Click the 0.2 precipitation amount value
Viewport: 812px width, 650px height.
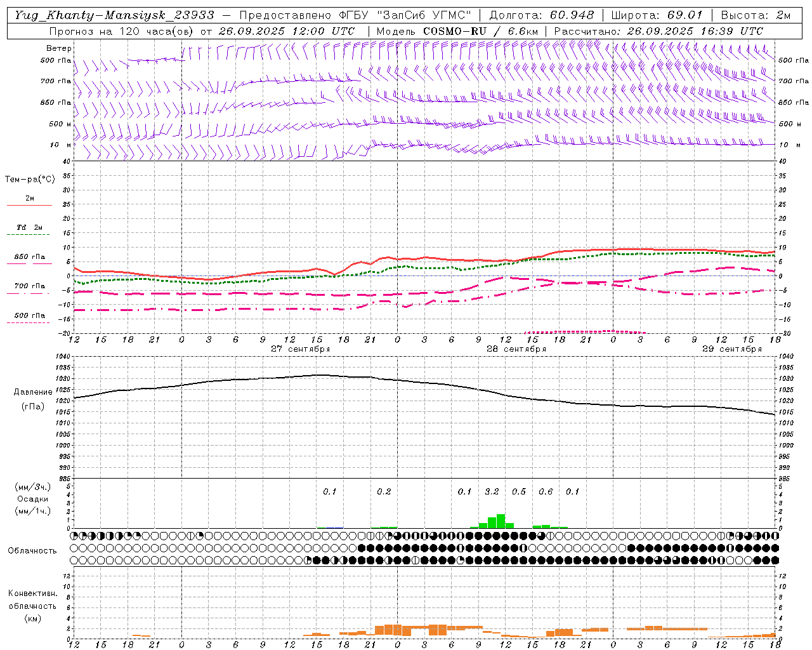[x=384, y=491]
